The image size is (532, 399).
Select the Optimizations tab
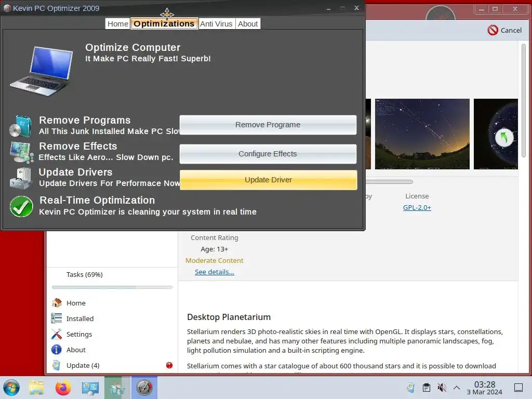164,24
